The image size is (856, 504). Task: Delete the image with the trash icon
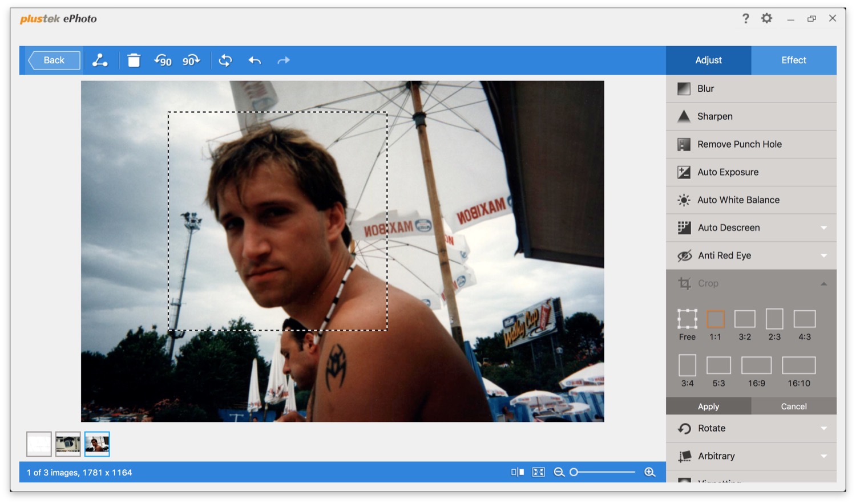click(134, 60)
